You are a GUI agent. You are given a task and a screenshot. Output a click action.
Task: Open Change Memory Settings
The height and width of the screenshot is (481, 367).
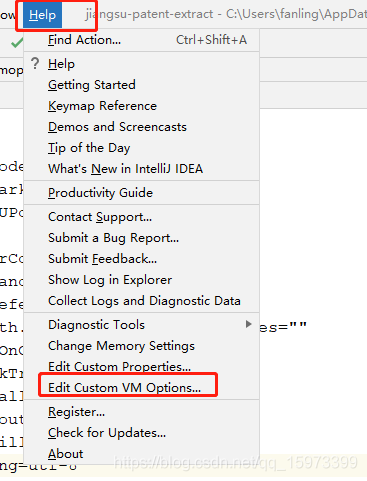click(142, 346)
